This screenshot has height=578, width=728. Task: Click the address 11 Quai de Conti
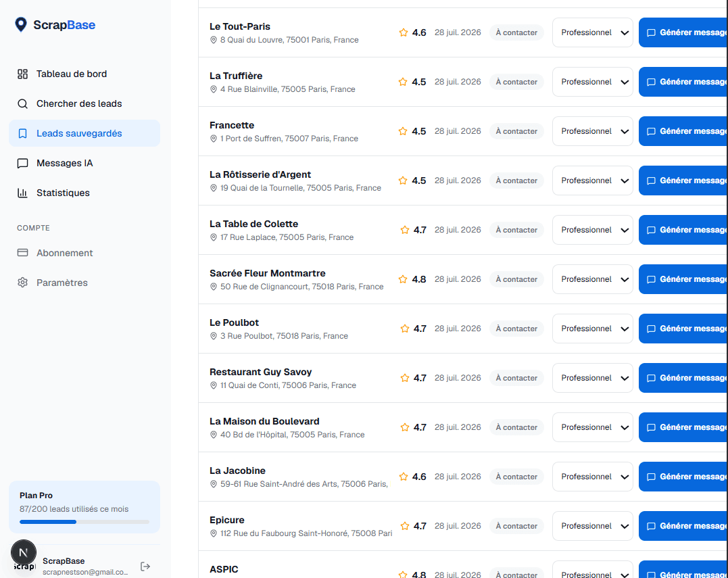click(288, 385)
